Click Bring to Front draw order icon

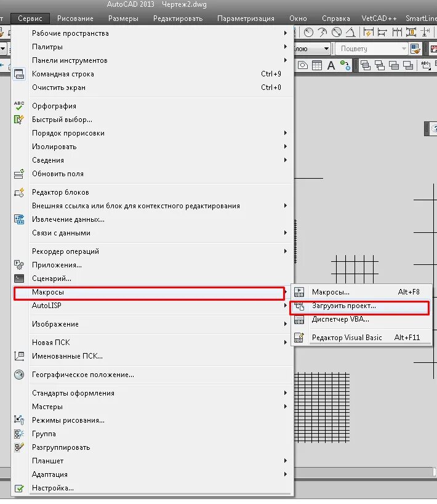tap(366, 65)
